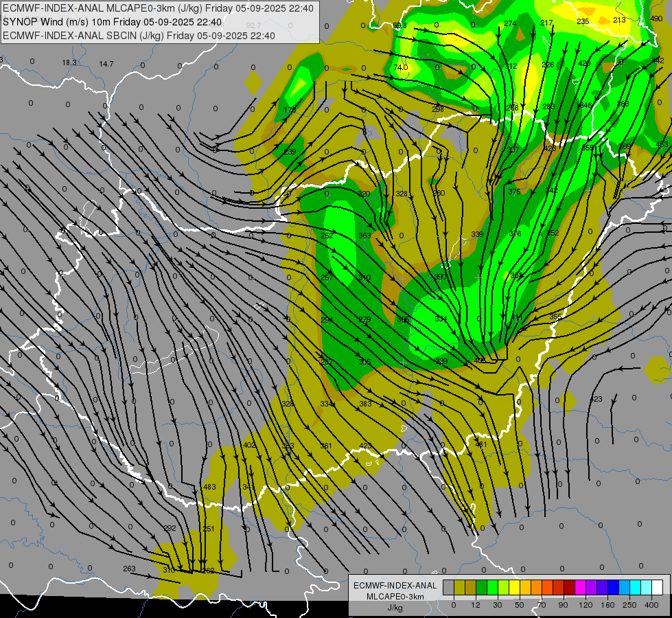Screen dimensions: 672x618
Task: Click the map value '328'
Action: 401,194
